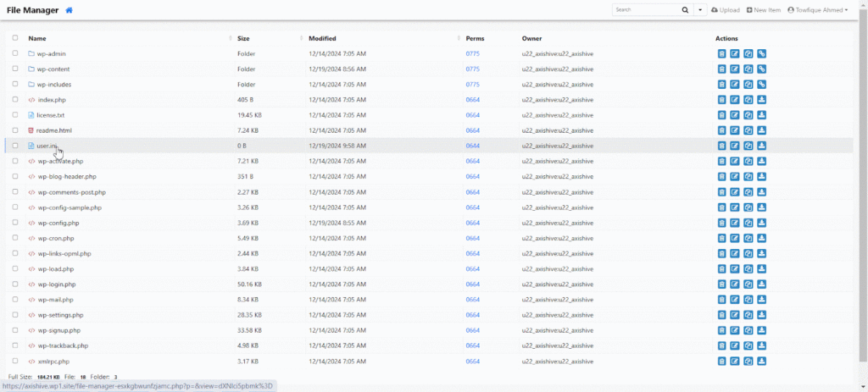This screenshot has height=392, width=868.
Task: Expand the Towfique Ahmed user menu
Action: (817, 10)
